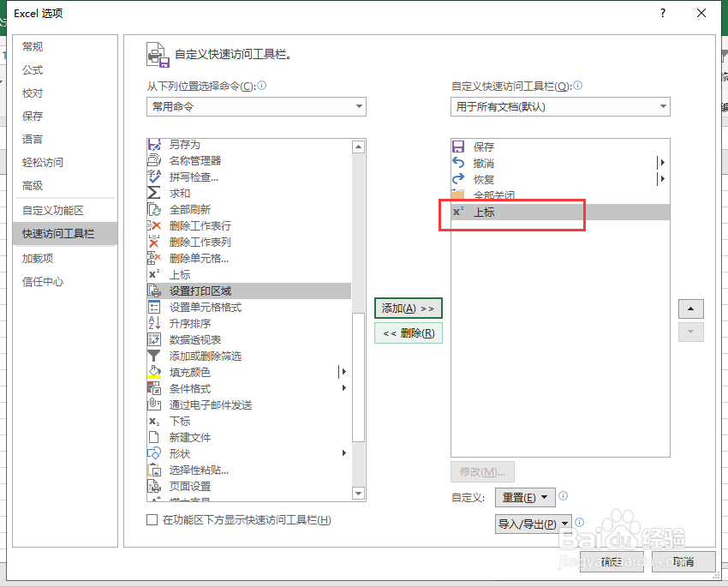Click the info icon beside 从下列位置选择命令

(262, 86)
